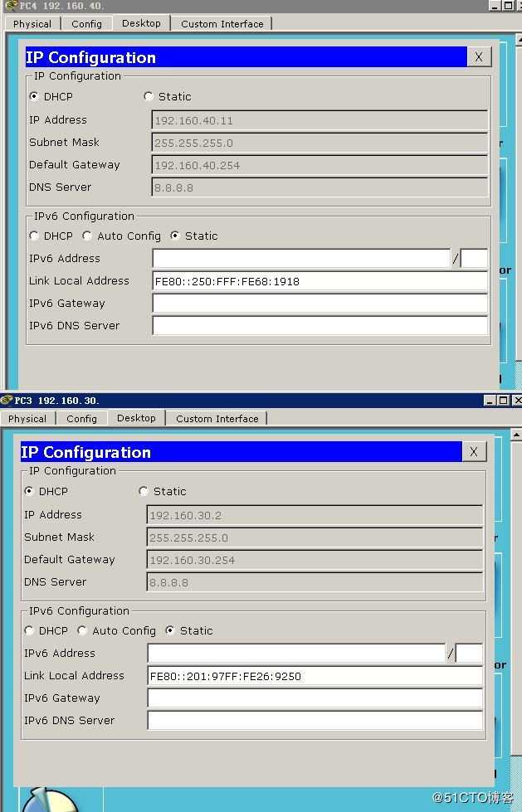
Task: Click PC3 IPv6 DNS Server field
Action: coord(315,720)
